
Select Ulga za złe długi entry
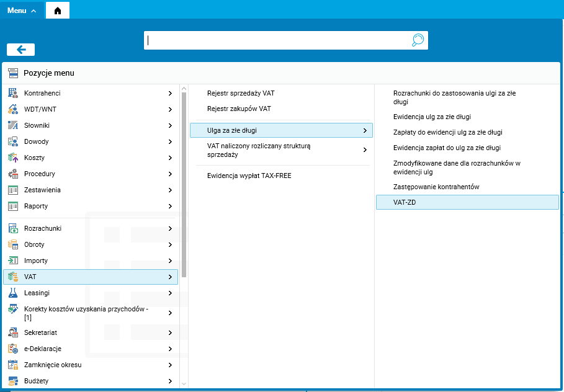[x=281, y=130]
